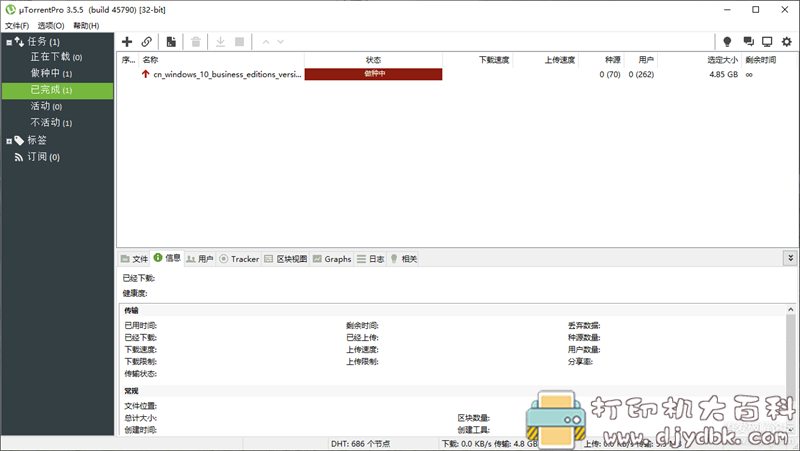Click the 0 (70) seeds cell
Screen dimensions: 800x451
click(x=610, y=74)
